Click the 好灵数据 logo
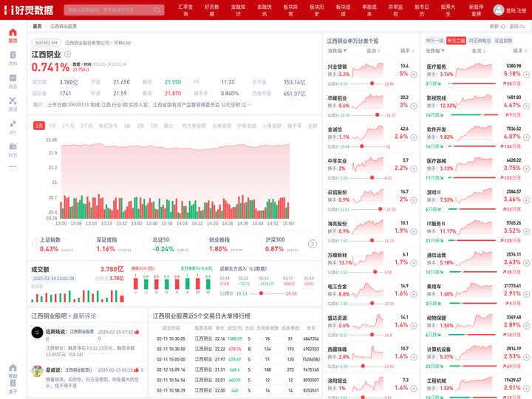This screenshot has width=532, height=399. click(x=29, y=10)
